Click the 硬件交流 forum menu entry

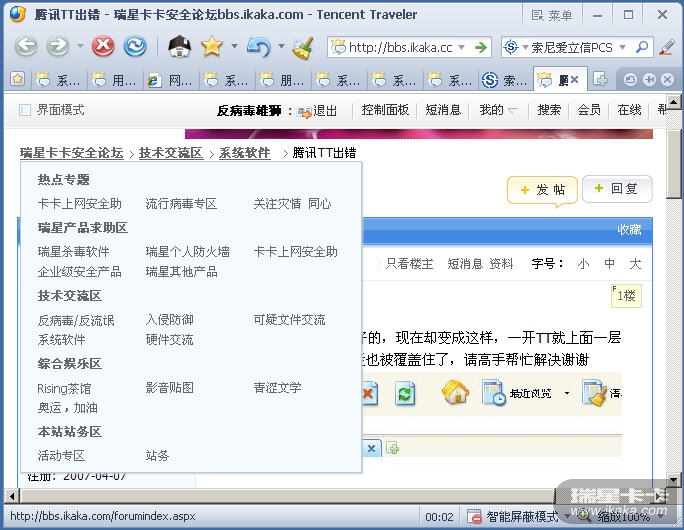(170, 339)
